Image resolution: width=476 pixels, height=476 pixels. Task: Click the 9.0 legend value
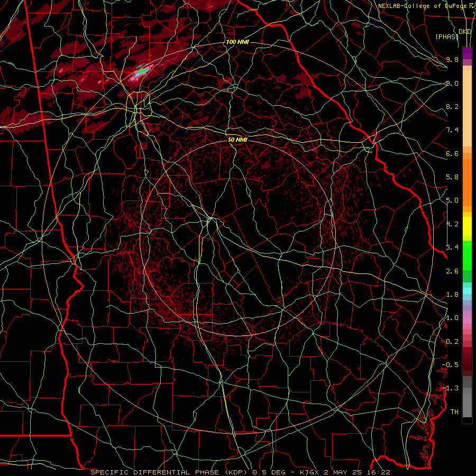point(452,83)
